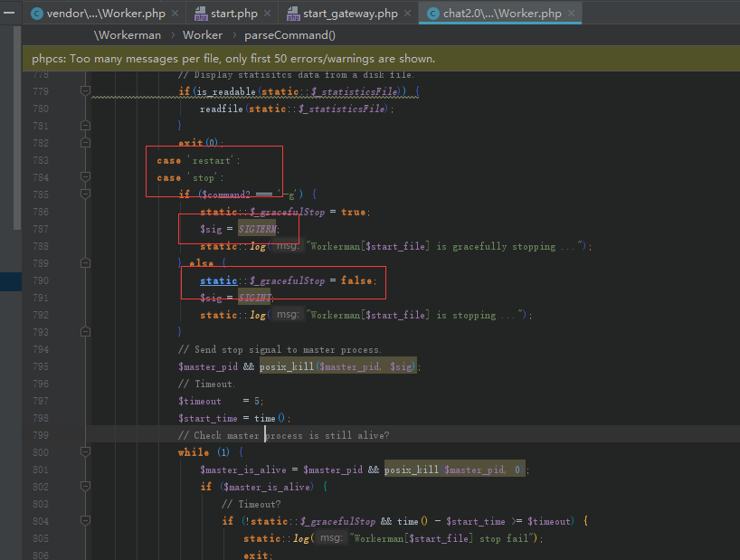Click the readfile call on line 780
Screen dimensions: 740x560
point(222,109)
